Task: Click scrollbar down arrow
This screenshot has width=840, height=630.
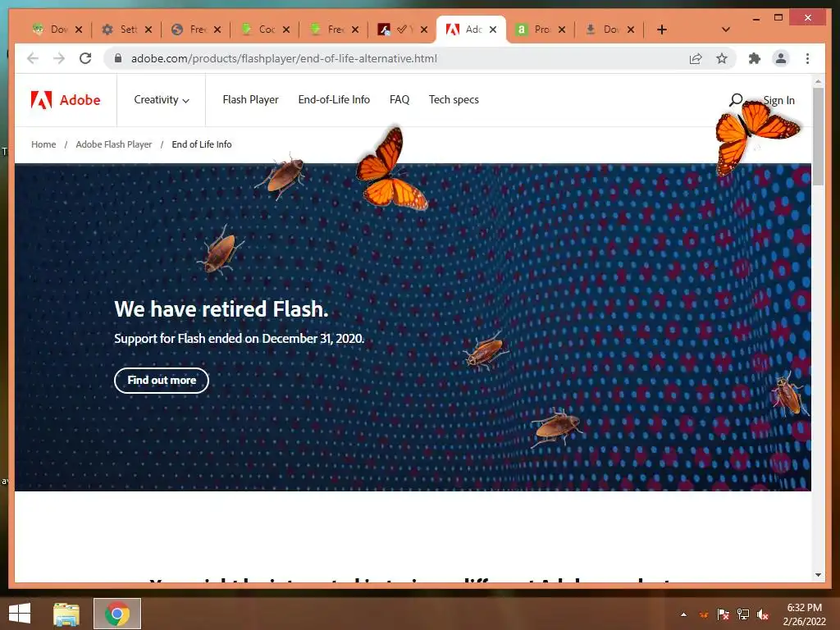Action: tap(818, 575)
